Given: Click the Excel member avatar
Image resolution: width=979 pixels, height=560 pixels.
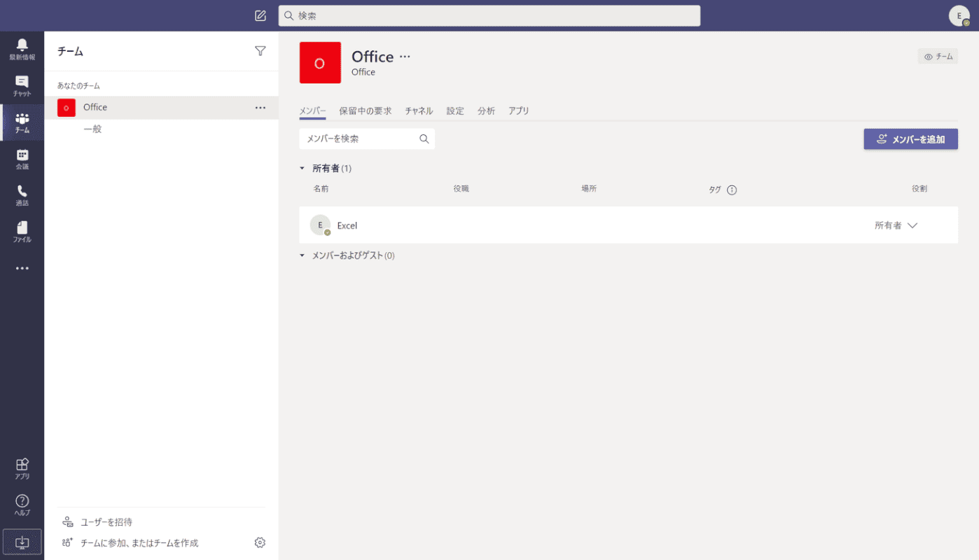Looking at the screenshot, I should point(320,225).
